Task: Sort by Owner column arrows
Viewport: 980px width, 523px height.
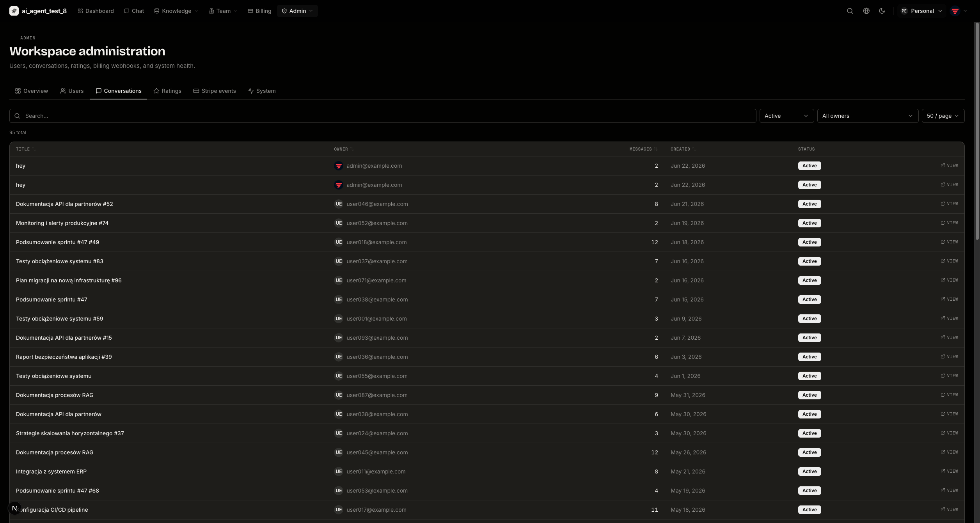Action: [x=352, y=149]
